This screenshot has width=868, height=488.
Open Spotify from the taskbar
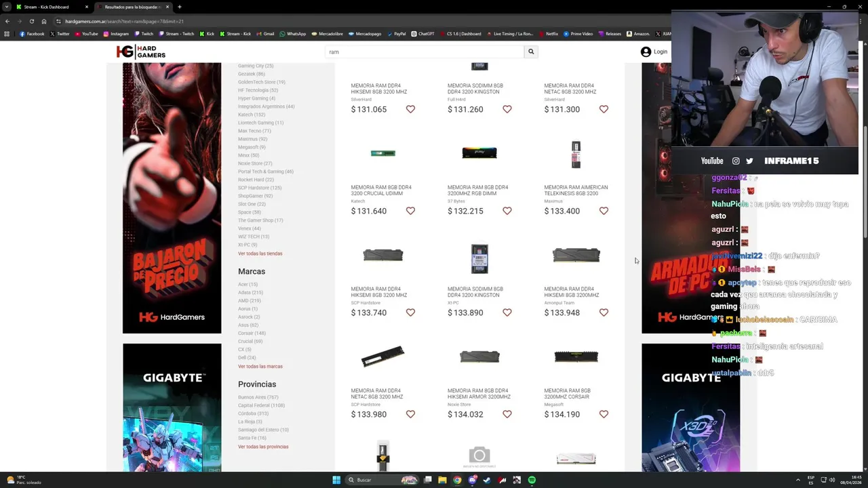(532, 480)
